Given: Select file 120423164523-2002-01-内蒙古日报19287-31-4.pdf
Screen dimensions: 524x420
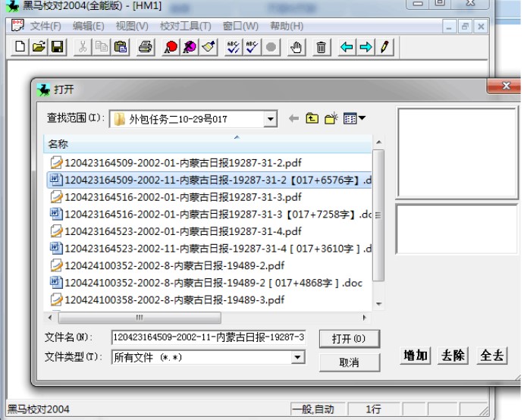Looking at the screenshot, I should tap(176, 231).
